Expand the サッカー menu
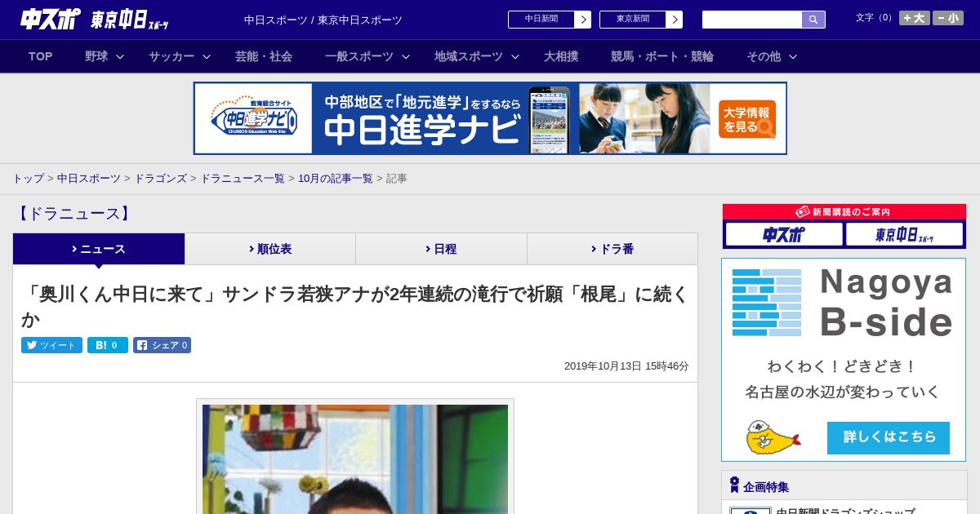 (180, 56)
